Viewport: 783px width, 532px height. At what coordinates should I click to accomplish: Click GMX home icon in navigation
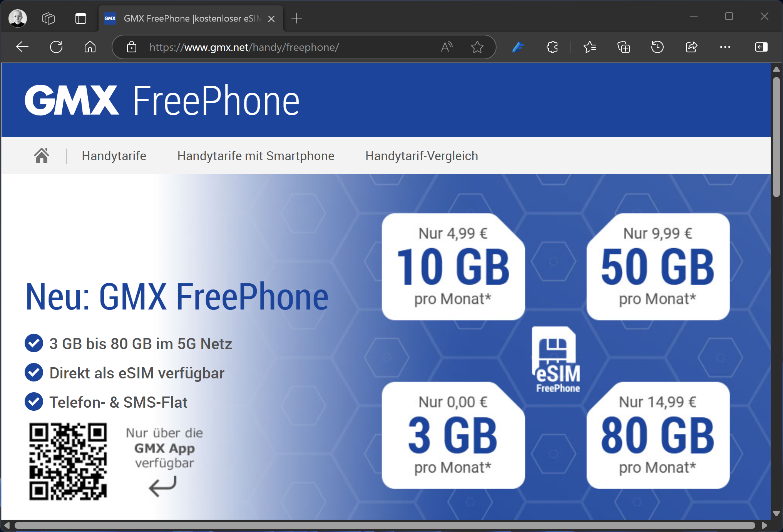pos(42,156)
